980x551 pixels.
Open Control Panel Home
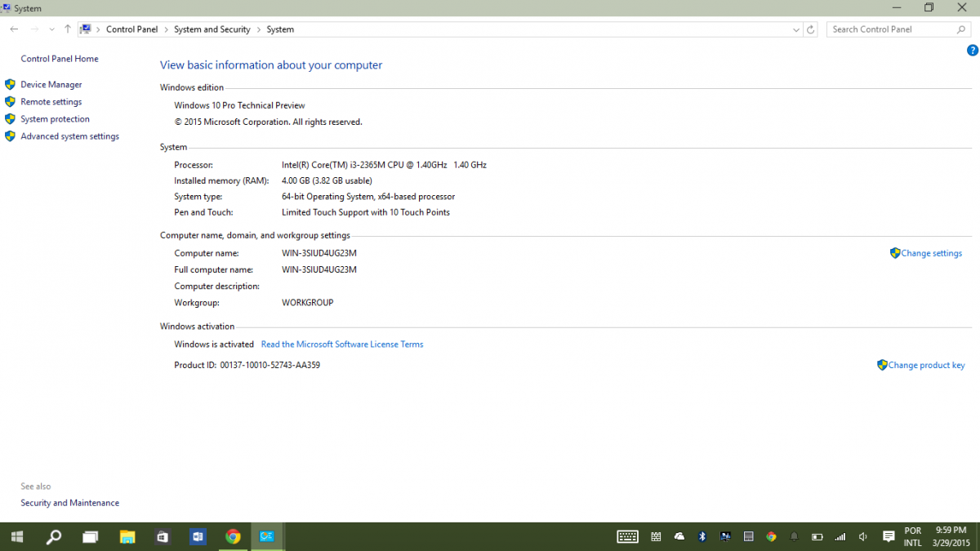60,59
